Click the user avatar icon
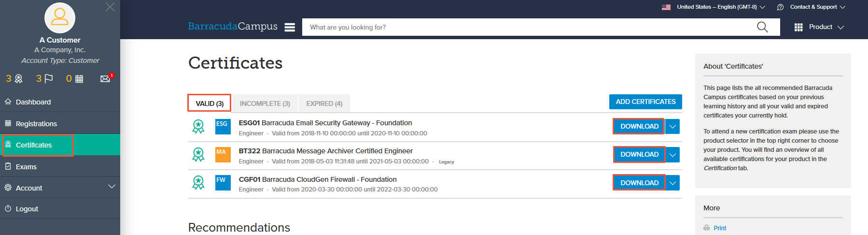Screen dimensions: 868x235 point(60,17)
